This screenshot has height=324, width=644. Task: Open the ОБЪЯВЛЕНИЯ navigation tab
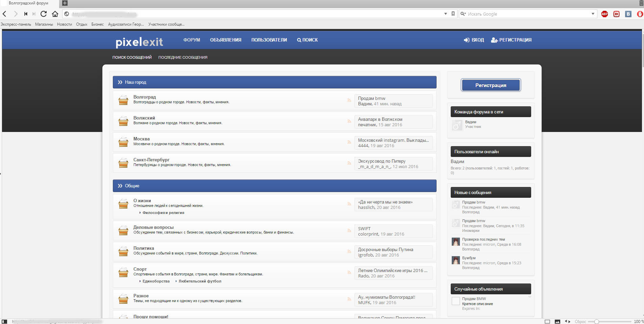pos(225,40)
